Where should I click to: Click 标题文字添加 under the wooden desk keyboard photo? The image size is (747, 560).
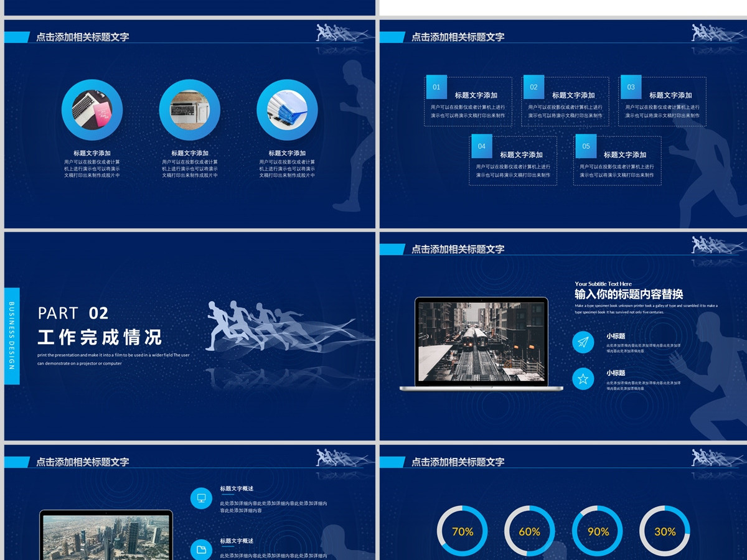coord(190,153)
